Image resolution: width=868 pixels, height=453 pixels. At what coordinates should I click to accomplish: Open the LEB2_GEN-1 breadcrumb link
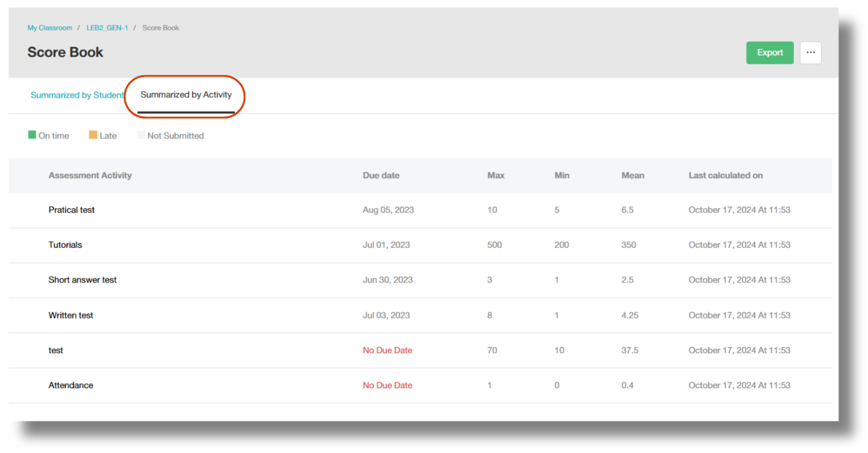point(107,28)
